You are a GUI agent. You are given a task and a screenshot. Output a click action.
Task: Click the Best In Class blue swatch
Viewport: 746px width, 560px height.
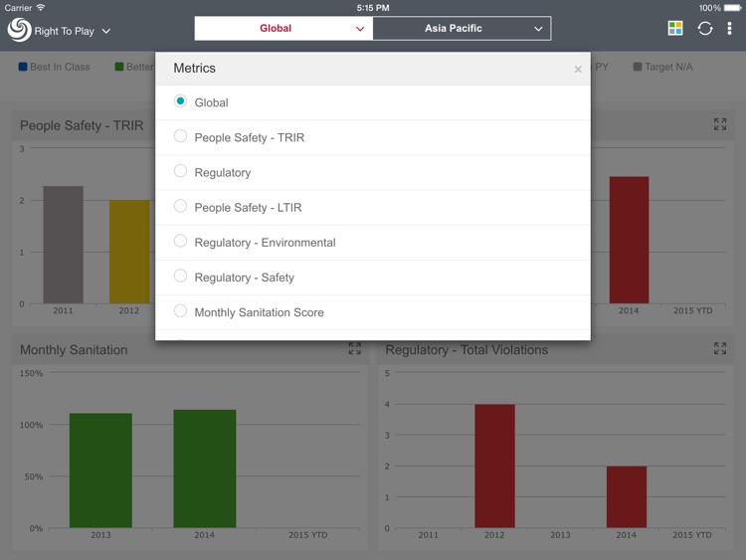23,67
